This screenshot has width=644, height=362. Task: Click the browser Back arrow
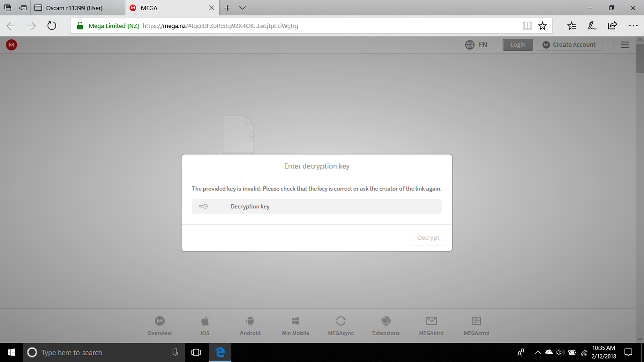point(11,26)
